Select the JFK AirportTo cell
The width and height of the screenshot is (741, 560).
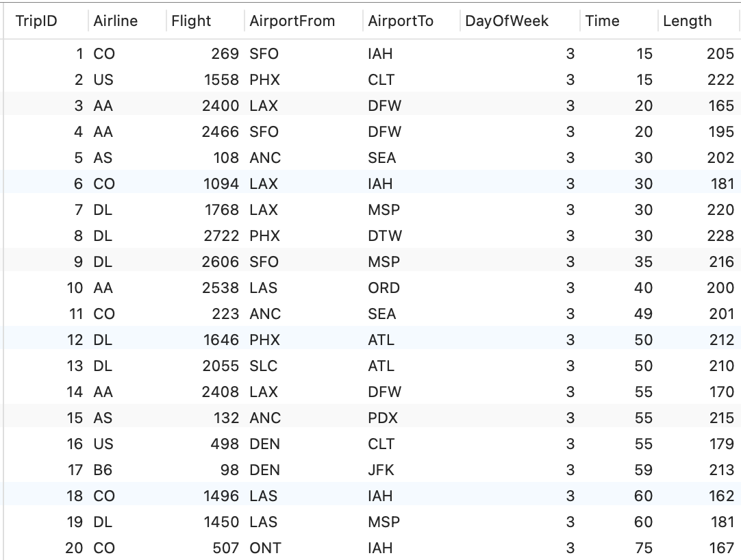(x=381, y=470)
